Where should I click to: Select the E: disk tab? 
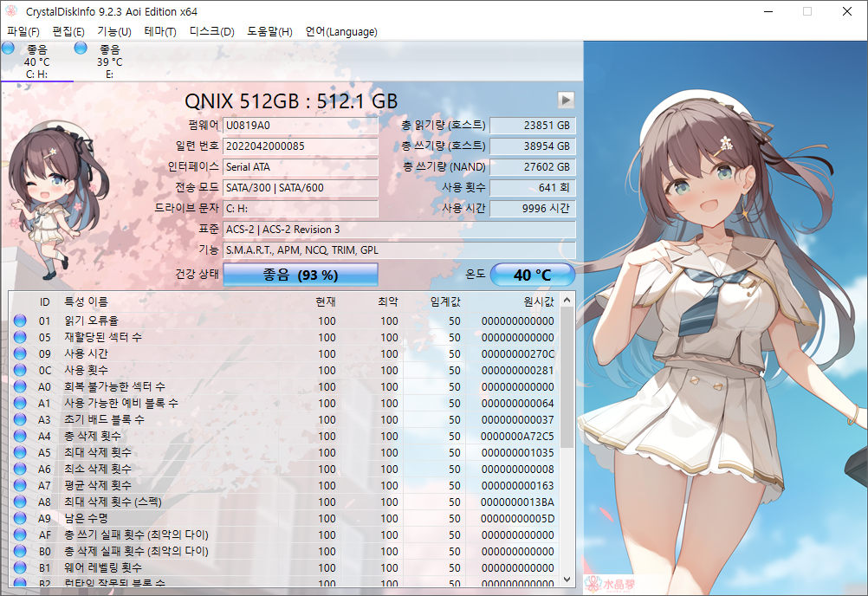pos(110,61)
